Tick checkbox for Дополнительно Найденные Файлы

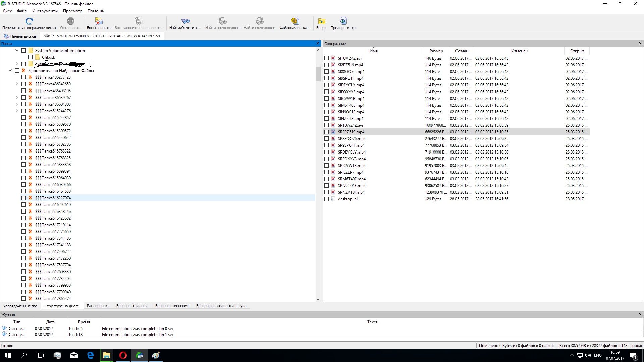17,70
